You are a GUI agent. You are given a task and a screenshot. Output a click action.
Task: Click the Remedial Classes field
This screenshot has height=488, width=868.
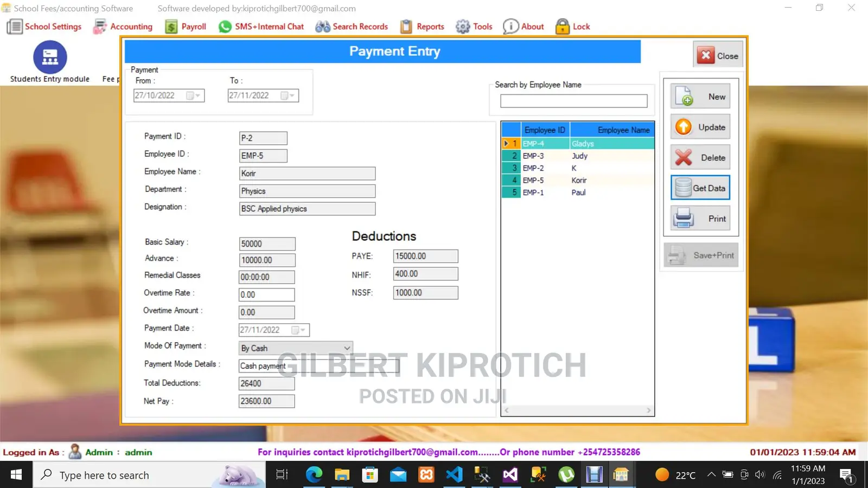267,277
